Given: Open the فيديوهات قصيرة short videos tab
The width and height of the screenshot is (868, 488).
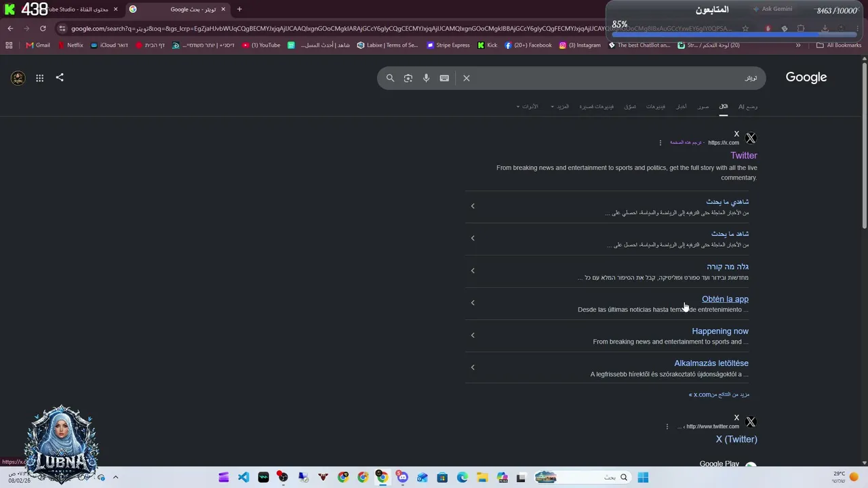Looking at the screenshot, I should click(596, 106).
